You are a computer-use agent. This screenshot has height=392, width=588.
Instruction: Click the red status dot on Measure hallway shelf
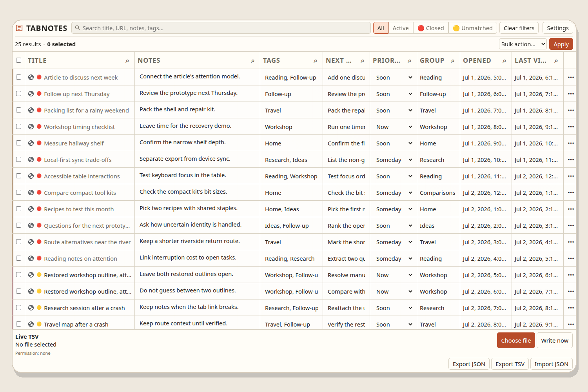coord(39,143)
